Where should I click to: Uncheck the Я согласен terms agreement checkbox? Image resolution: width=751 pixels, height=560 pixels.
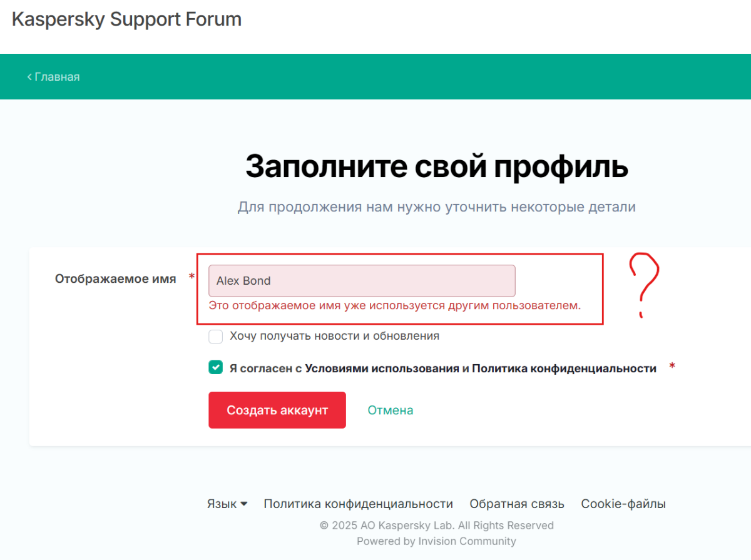216,368
